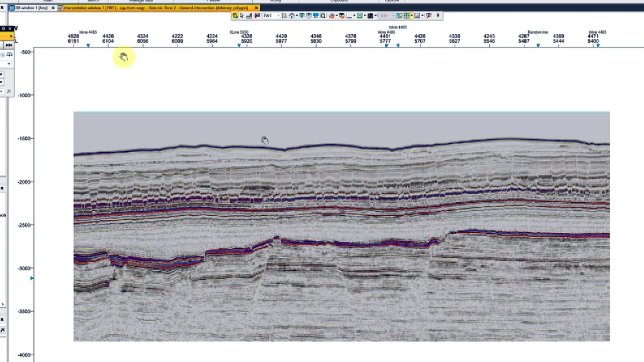Click the pin icon at the toolbar's end
The width and height of the screenshot is (644, 362).
click(x=438, y=16)
